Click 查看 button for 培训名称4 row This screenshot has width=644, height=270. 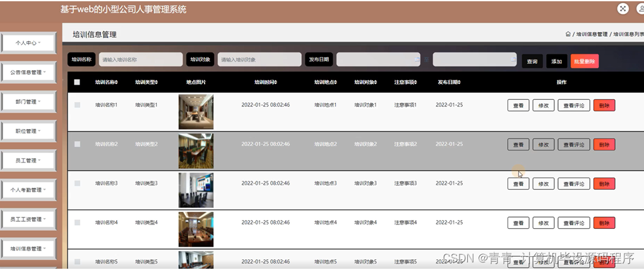point(518,223)
